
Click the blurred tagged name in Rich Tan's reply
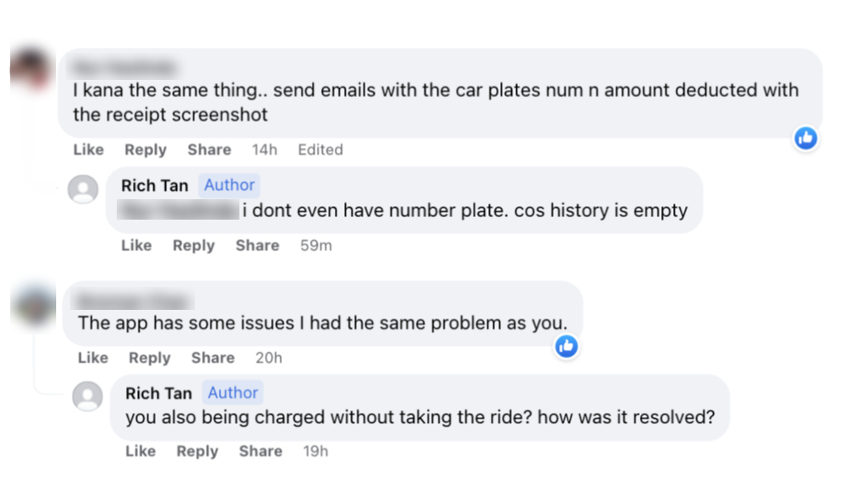(x=179, y=210)
